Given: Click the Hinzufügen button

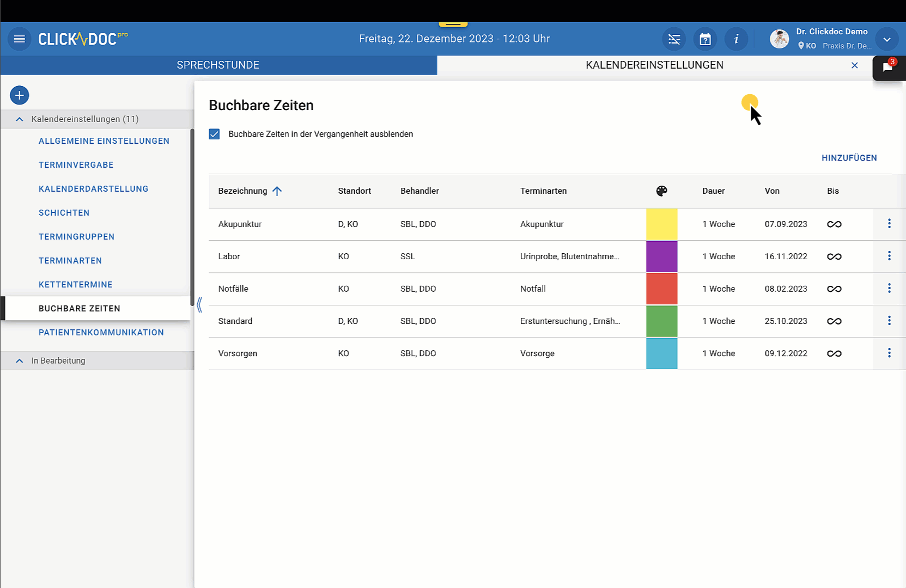Looking at the screenshot, I should point(849,158).
